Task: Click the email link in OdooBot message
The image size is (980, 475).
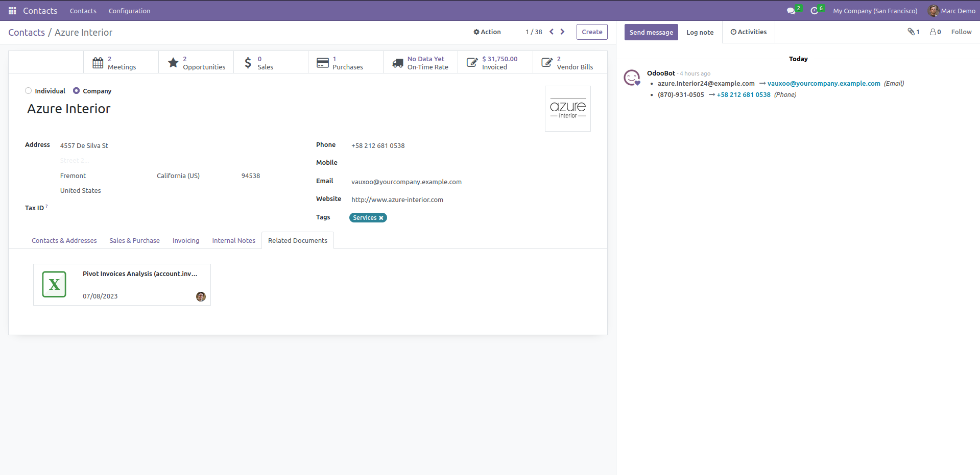Action: point(824,84)
